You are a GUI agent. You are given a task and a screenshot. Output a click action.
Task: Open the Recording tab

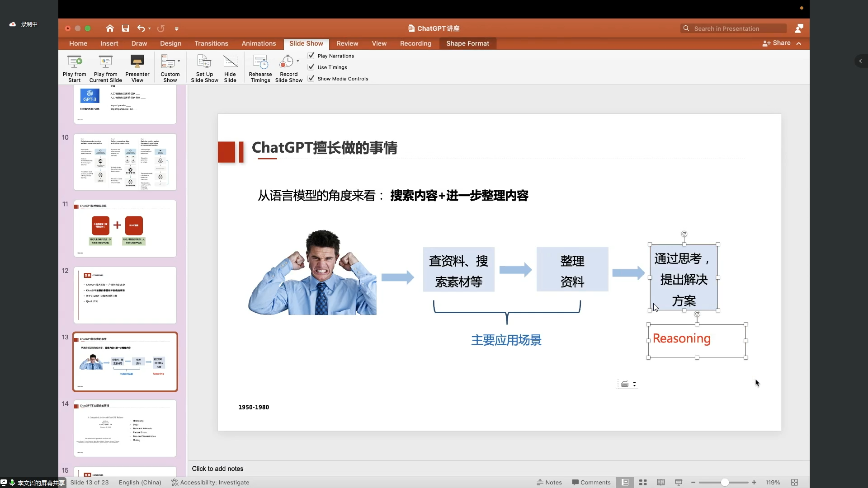(x=415, y=43)
